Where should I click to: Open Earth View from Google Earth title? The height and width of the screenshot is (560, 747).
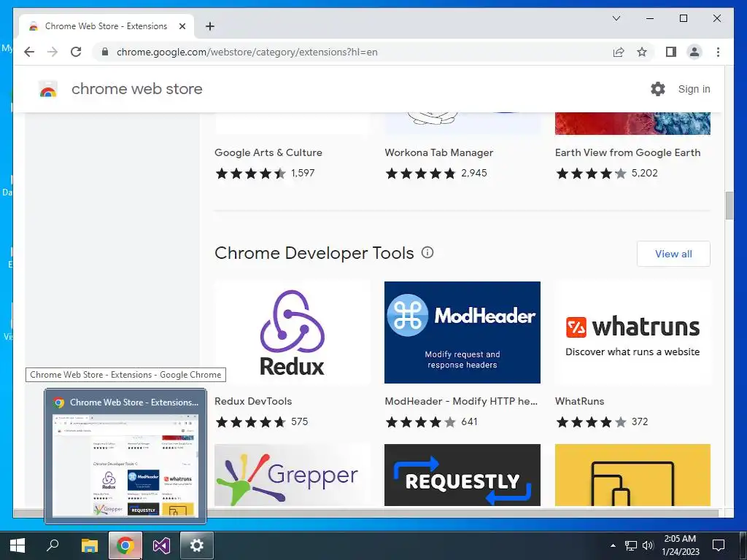(628, 153)
